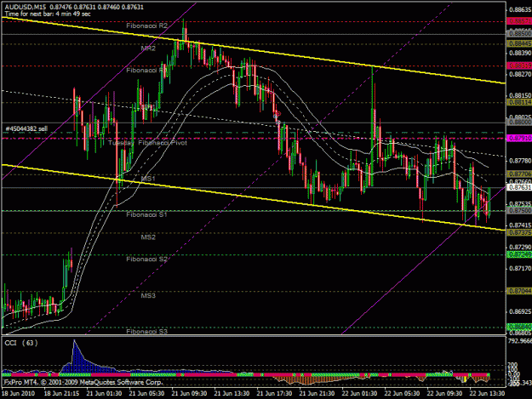Click the 0.88390 price scale value
Screen dimensions: 532x399
click(520, 53)
